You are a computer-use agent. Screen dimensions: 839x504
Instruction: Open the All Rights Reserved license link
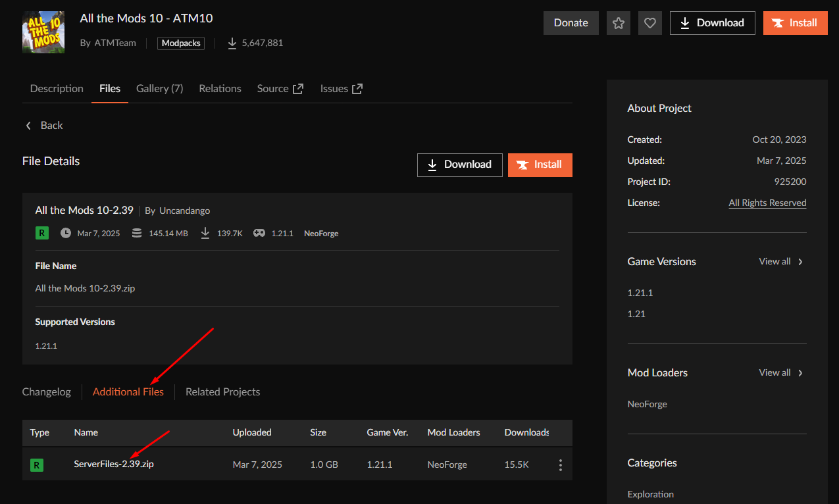pyautogui.click(x=767, y=203)
